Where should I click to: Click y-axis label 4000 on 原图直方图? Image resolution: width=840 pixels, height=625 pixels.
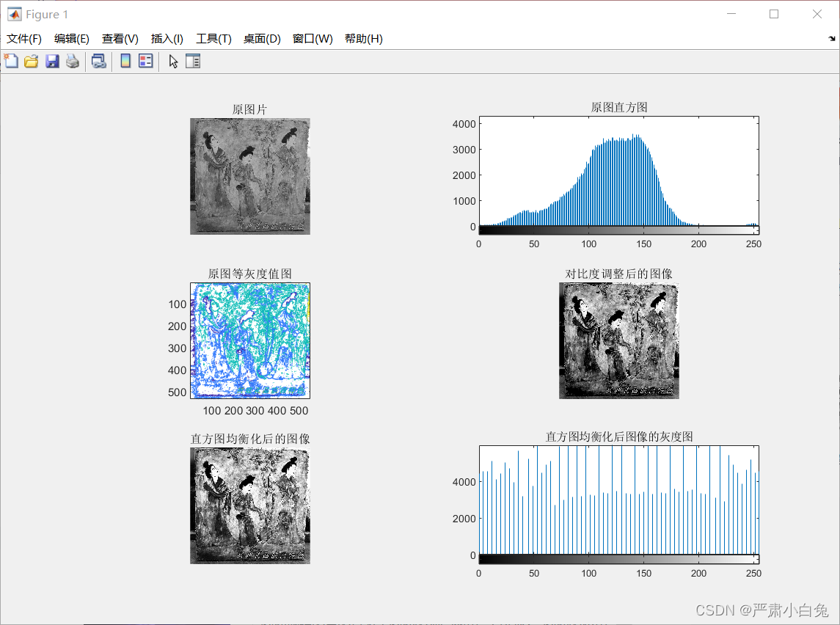pos(464,124)
